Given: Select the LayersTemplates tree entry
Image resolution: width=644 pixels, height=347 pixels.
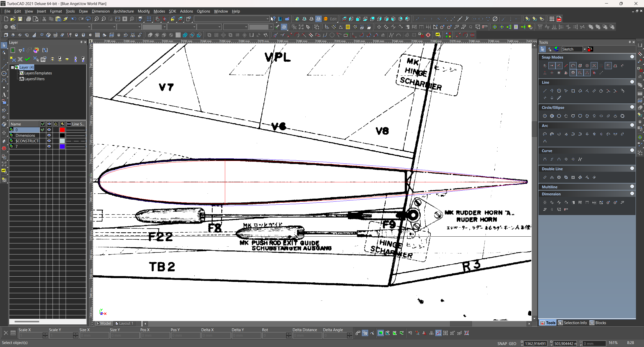Looking at the screenshot, I should (38, 73).
